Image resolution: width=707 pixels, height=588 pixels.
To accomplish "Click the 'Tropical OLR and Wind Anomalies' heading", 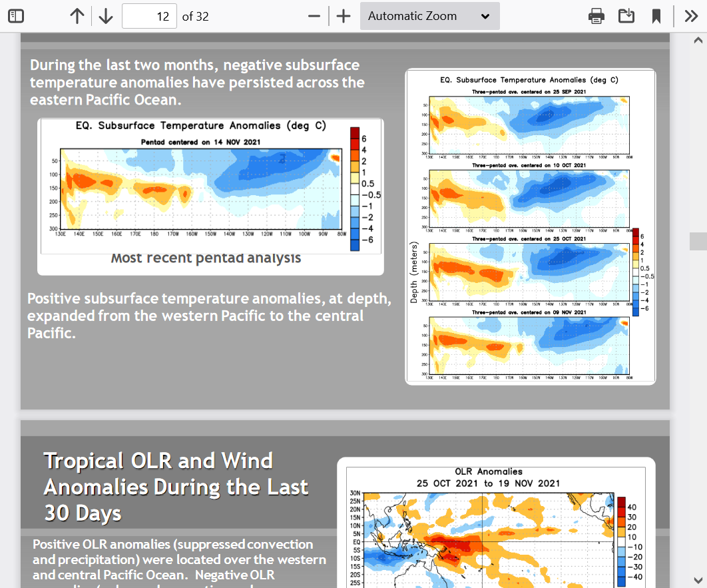I will pyautogui.click(x=176, y=487).
